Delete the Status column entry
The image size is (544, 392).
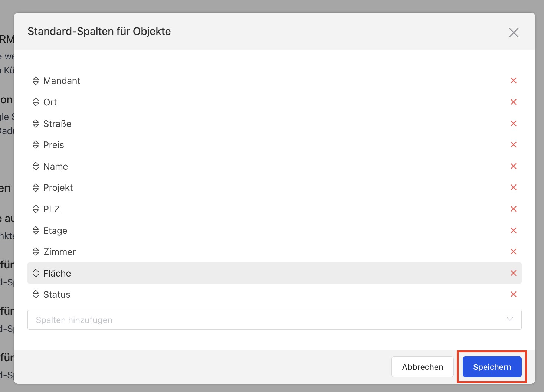click(x=514, y=294)
